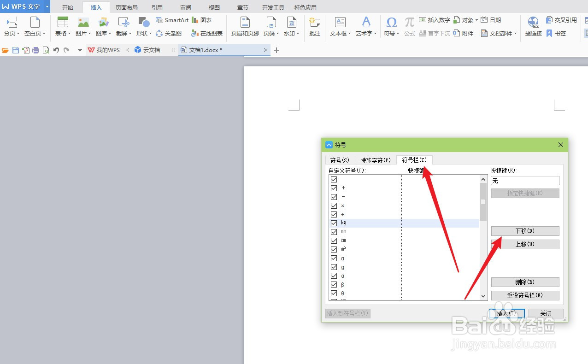Click 交叉引用 cross reference
Viewport: 588px width, 364px height.
pos(561,20)
